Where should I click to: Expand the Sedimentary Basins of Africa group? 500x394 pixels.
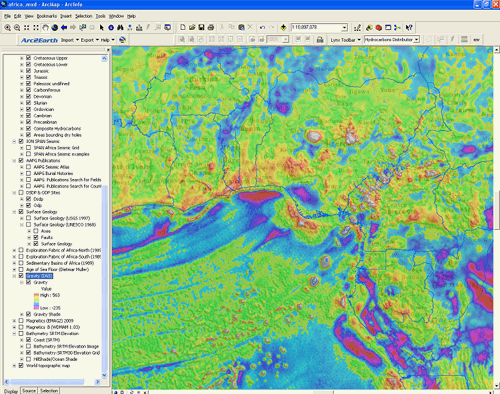click(x=14, y=263)
